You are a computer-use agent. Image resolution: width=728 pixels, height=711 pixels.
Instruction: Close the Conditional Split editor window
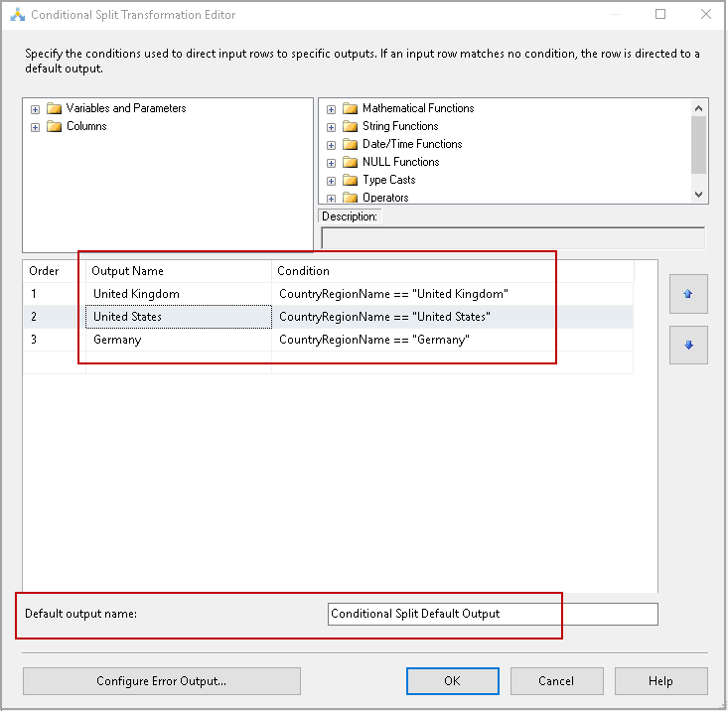pyautogui.click(x=706, y=14)
